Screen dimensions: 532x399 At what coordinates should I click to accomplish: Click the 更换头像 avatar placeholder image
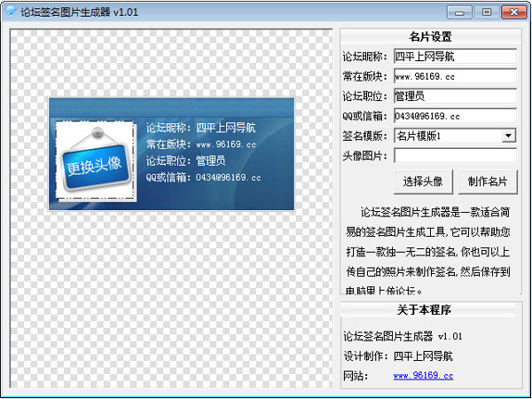pyautogui.click(x=96, y=160)
